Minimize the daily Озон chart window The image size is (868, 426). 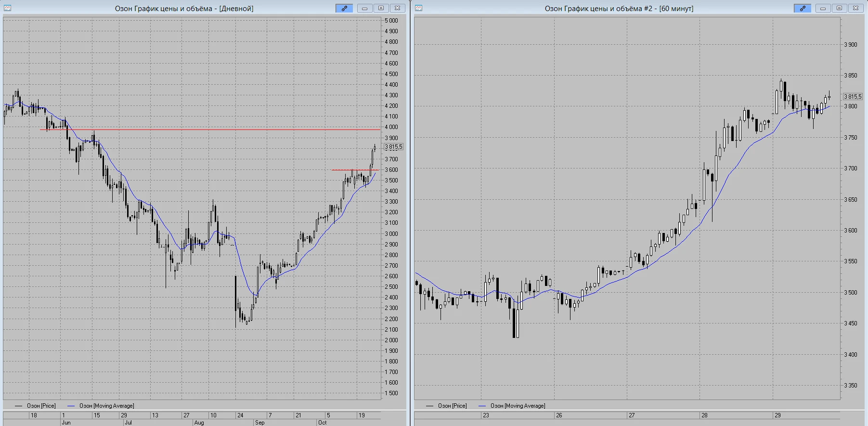tap(364, 8)
